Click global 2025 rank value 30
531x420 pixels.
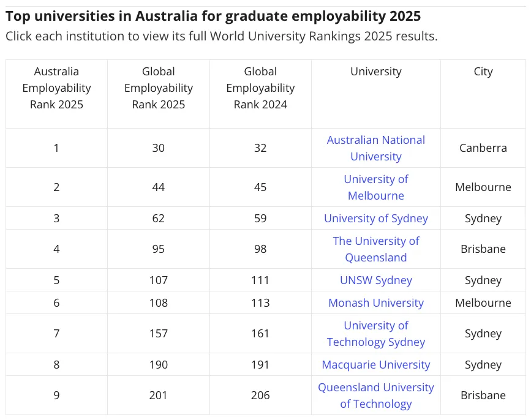pyautogui.click(x=158, y=148)
